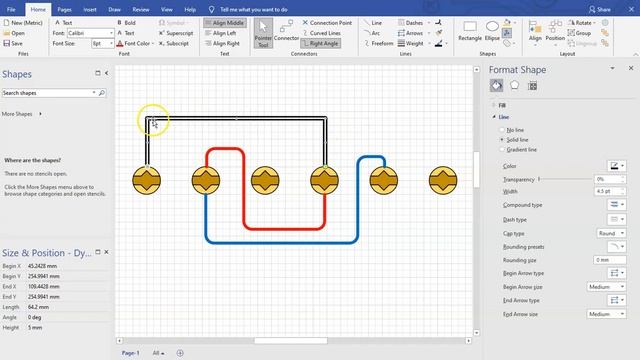Open the Compound type dropdown
Screen dimensions: 640x360
[617, 204]
